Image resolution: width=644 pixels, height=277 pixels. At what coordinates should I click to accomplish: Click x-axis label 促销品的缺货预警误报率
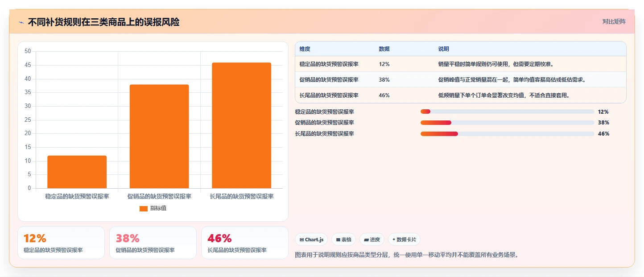159,196
